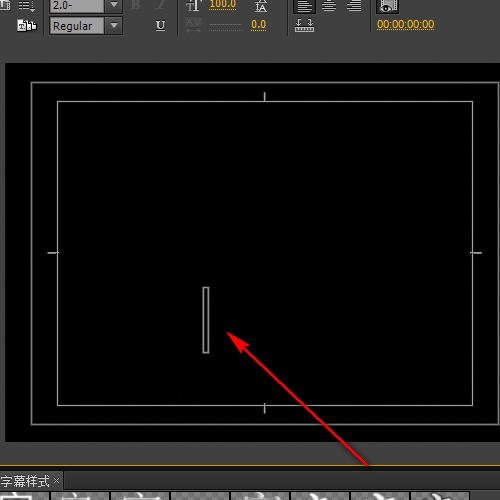Viewport: 500px width, 500px height.
Task: Click the font size icon
Action: pos(193,5)
